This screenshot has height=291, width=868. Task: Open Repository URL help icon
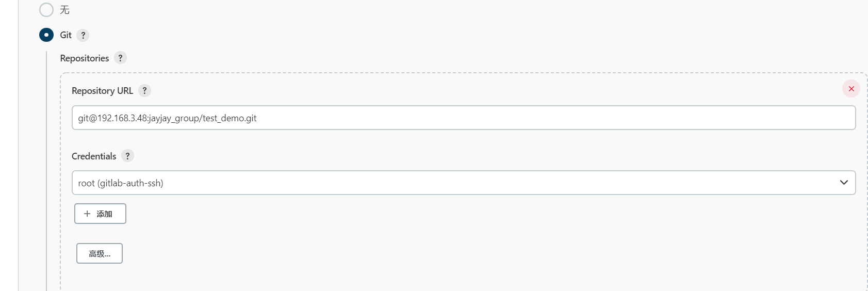point(144,91)
